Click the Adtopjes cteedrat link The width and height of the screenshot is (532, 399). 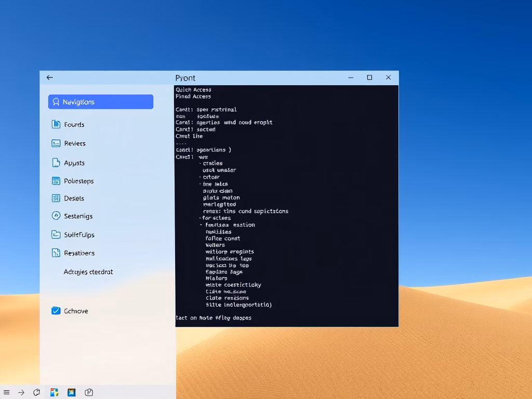point(88,272)
